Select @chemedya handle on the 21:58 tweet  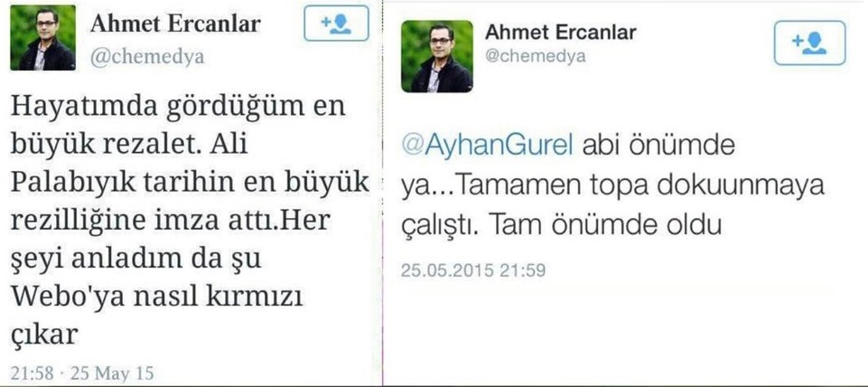[x=146, y=57]
